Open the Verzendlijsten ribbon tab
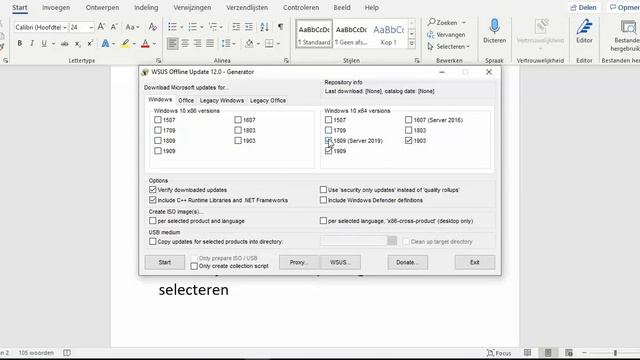The width and height of the screenshot is (640, 360). pos(247,8)
